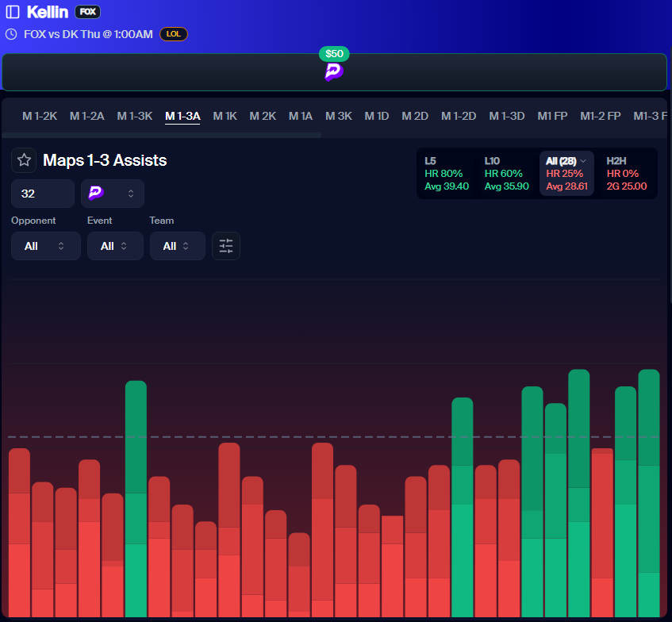This screenshot has width=672, height=622.
Task: Switch to the M 2D tab
Action: 415,116
